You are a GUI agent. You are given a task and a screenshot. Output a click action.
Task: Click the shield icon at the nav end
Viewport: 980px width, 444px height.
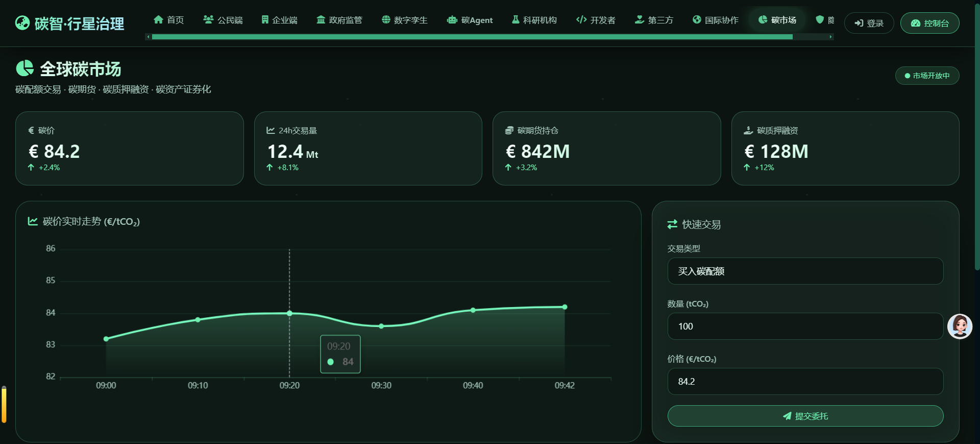click(x=820, y=19)
